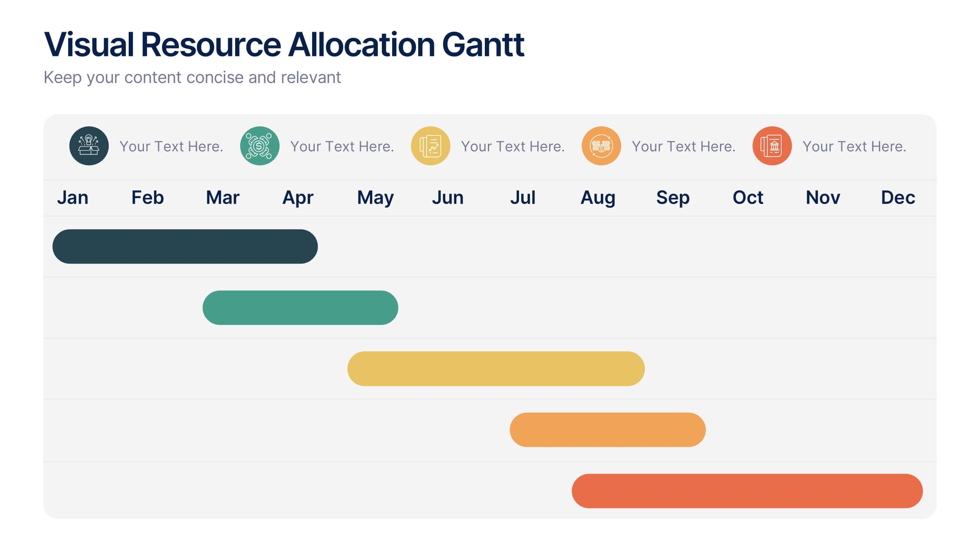Select the green dollar cycle icon
This screenshot has height=551, width=980.
pos(260,146)
